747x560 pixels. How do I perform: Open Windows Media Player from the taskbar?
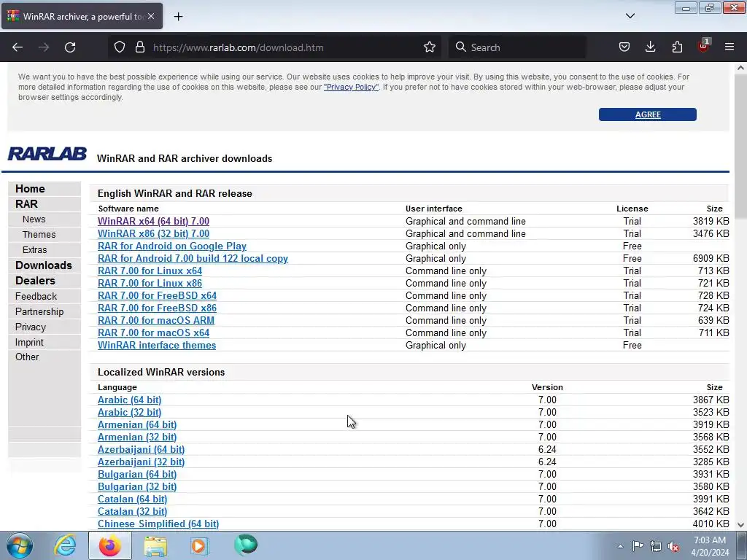(198, 545)
